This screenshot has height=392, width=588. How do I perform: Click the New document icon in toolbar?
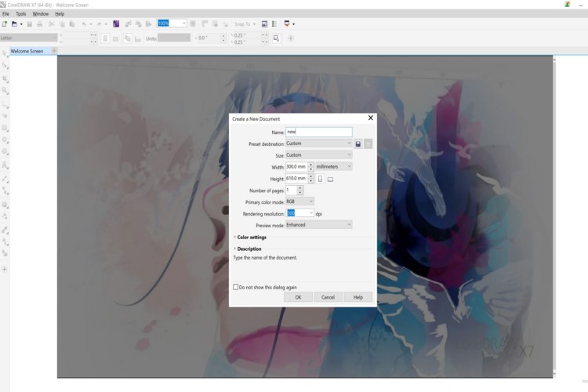(x=5, y=24)
